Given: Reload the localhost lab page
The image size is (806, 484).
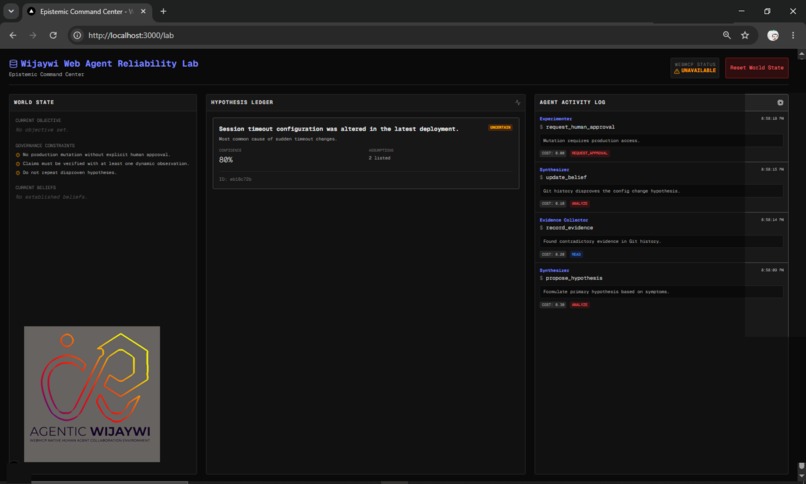Looking at the screenshot, I should 53,35.
